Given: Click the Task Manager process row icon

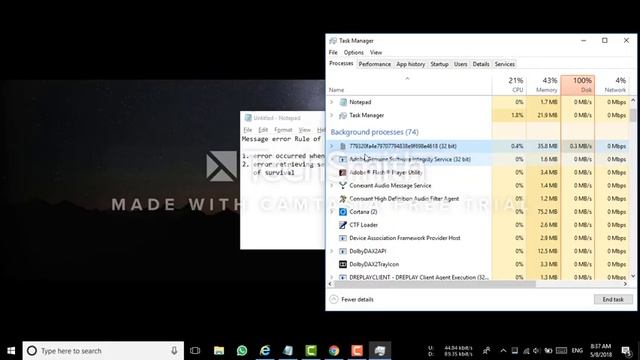Looking at the screenshot, I should [x=343, y=115].
